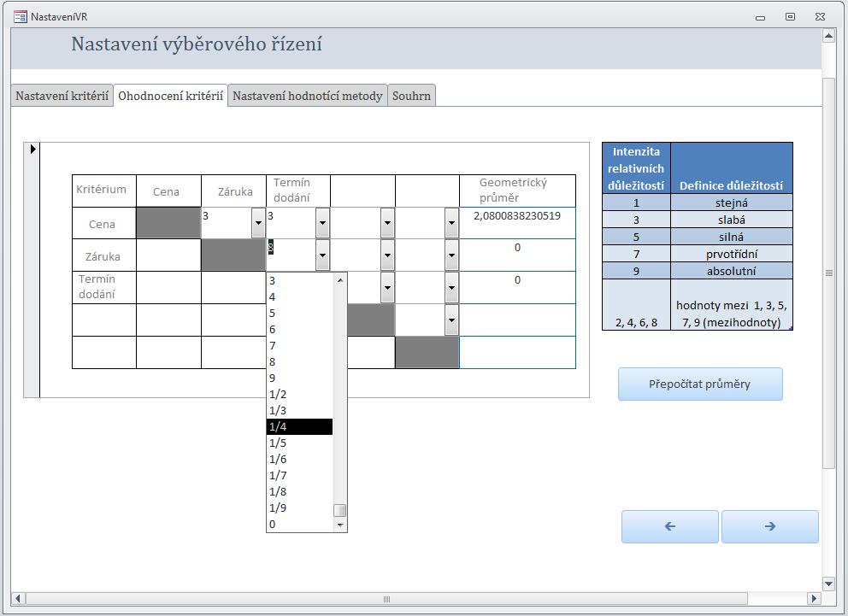Click the Geometrický průměr column header
Image resolution: width=848 pixels, height=616 pixels.
[x=517, y=191]
